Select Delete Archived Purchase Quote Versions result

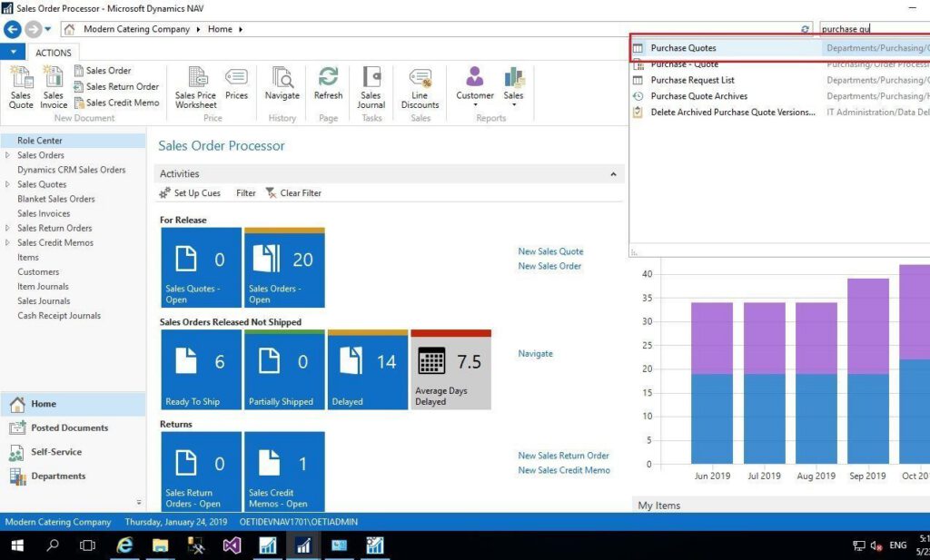pos(780,112)
